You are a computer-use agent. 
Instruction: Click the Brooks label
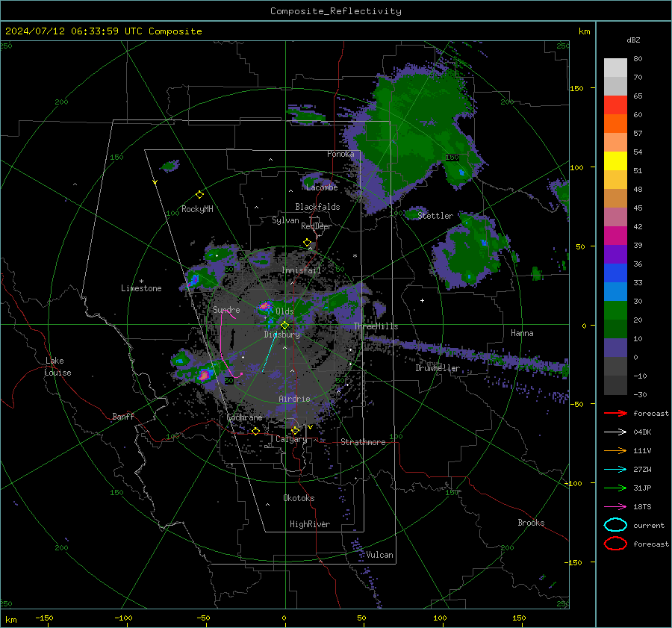[x=531, y=523]
